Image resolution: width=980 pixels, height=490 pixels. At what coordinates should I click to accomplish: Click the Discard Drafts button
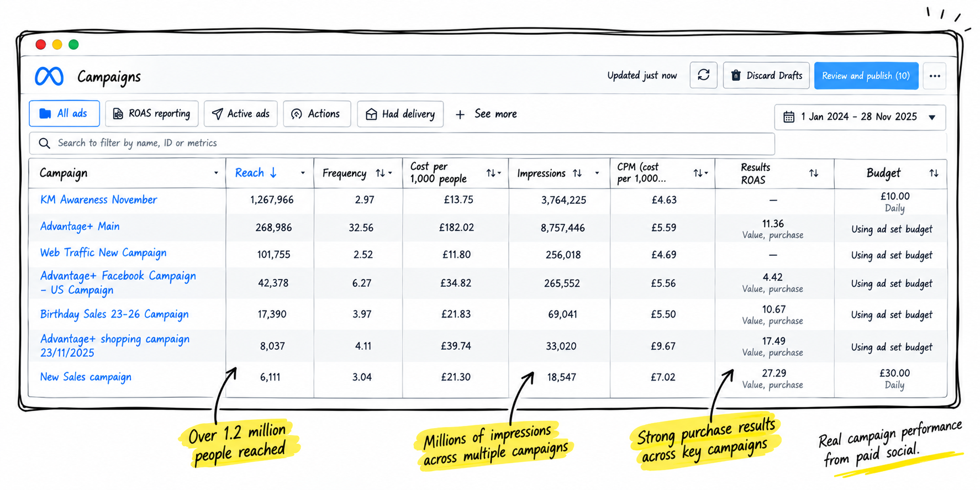tap(766, 76)
